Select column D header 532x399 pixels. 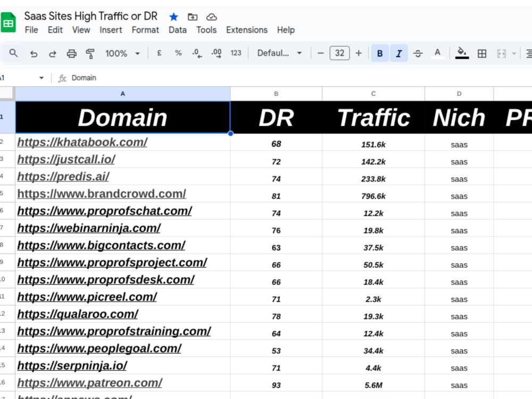click(459, 94)
